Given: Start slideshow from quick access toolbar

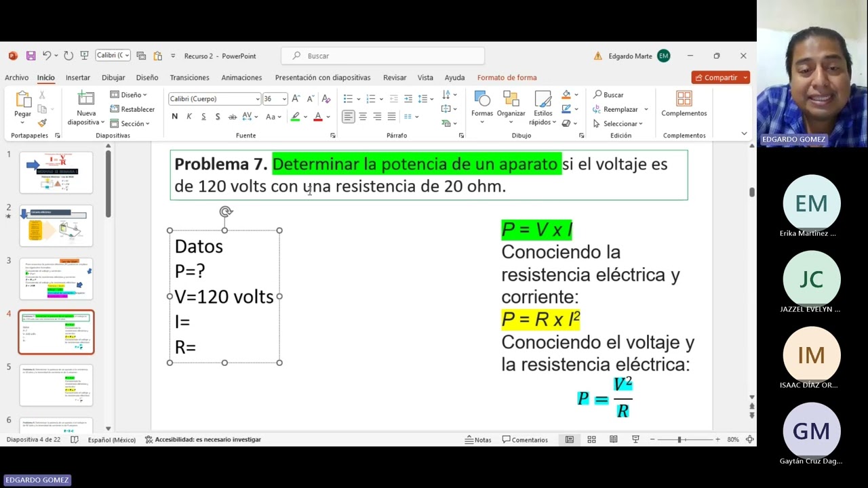Looking at the screenshot, I should coord(84,56).
